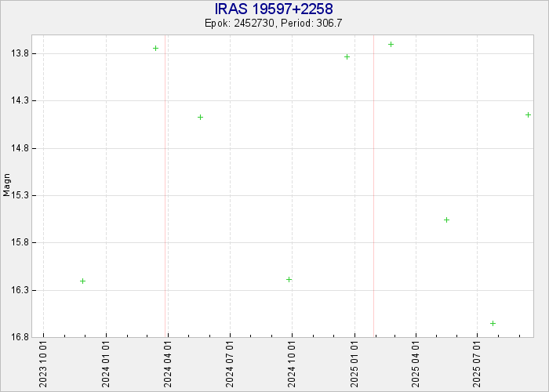Select the data point near 15.55 in May 2025
Screen dimensions: 549x392
coord(446,220)
